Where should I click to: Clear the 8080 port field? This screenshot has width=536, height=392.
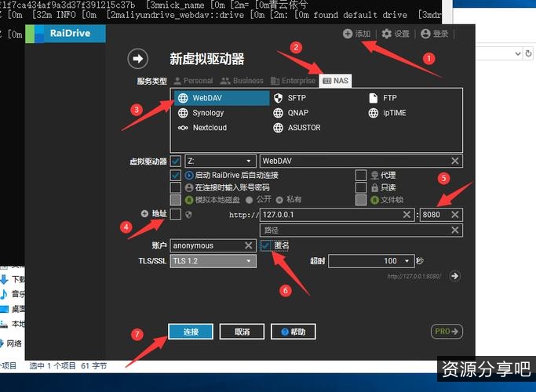click(x=455, y=215)
